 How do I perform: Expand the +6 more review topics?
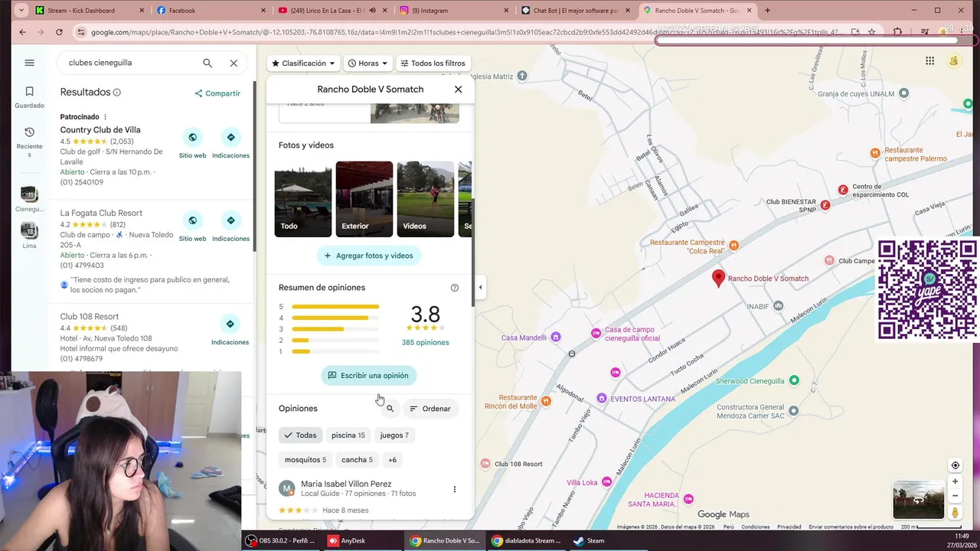392,460
